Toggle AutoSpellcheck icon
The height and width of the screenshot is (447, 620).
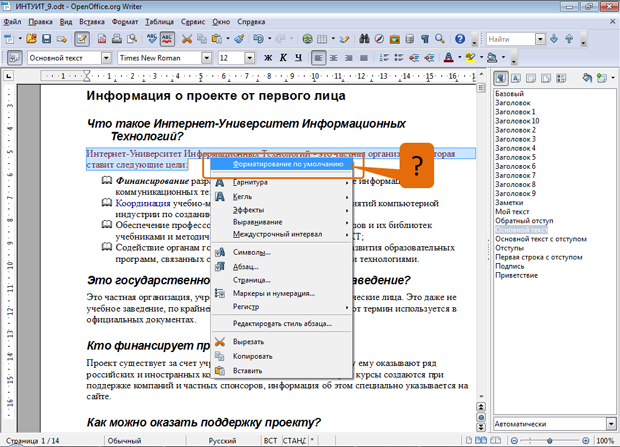[167, 39]
